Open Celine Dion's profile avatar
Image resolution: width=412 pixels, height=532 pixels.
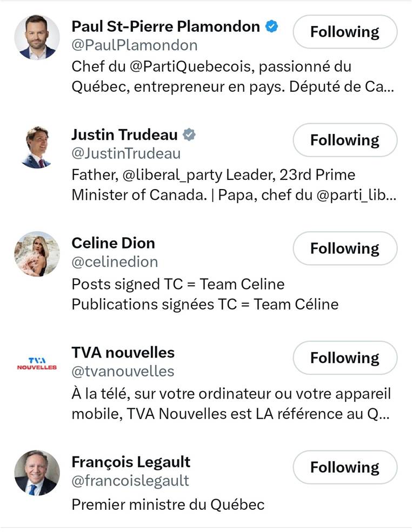(37, 254)
